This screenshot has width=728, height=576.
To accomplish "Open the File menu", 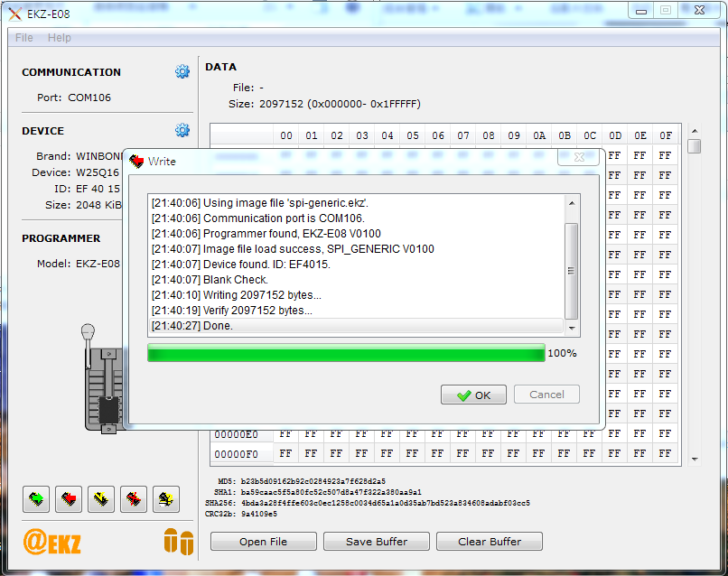I will click(24, 38).
